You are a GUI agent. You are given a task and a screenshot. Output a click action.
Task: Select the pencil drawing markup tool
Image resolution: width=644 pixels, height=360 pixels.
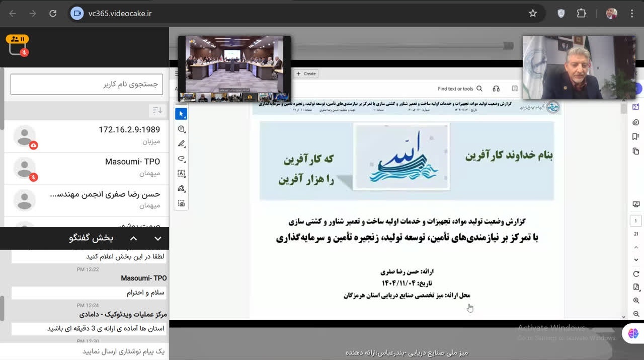click(x=181, y=143)
